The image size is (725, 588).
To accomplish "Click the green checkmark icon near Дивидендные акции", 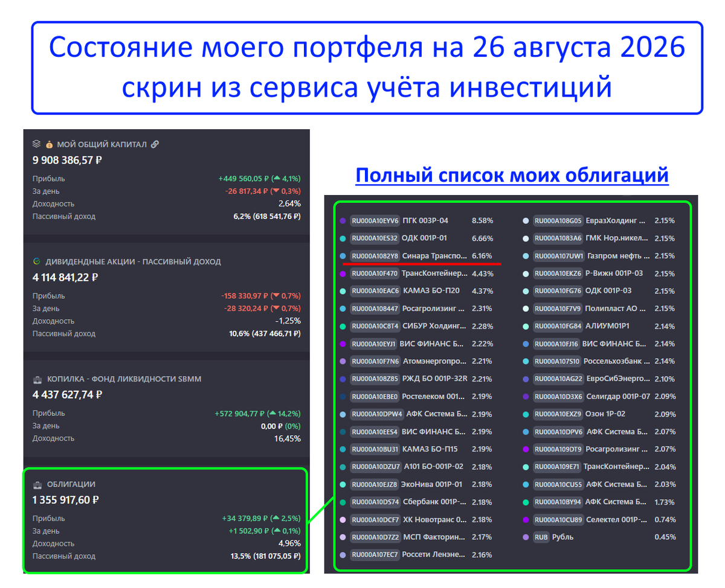I will (37, 261).
